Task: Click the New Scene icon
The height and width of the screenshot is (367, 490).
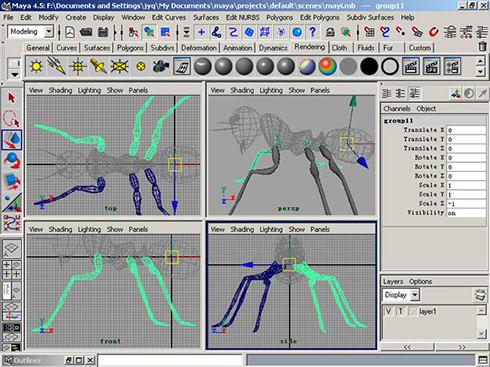Action: click(70, 32)
